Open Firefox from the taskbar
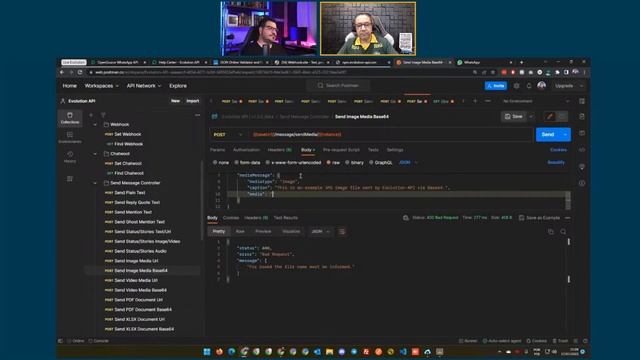Screen dimensions: 640x360 219,351
